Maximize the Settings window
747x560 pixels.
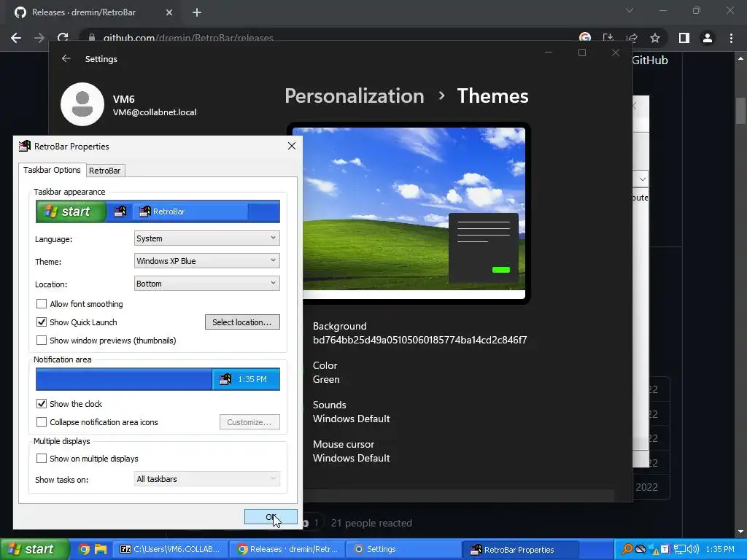(582, 52)
